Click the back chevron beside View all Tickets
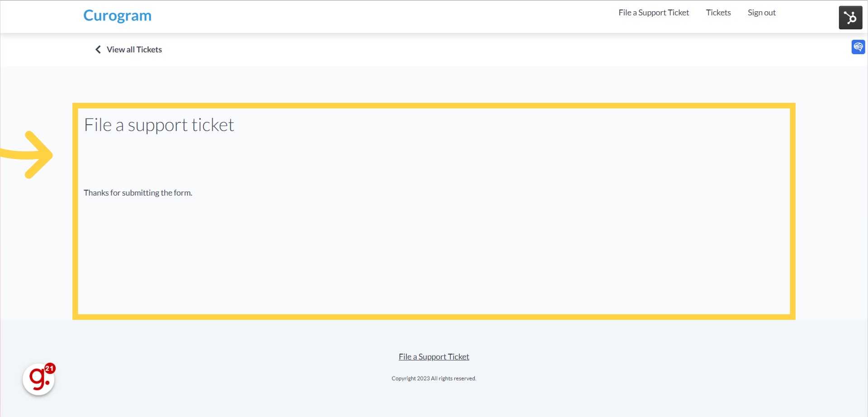The image size is (868, 417). pyautogui.click(x=98, y=49)
